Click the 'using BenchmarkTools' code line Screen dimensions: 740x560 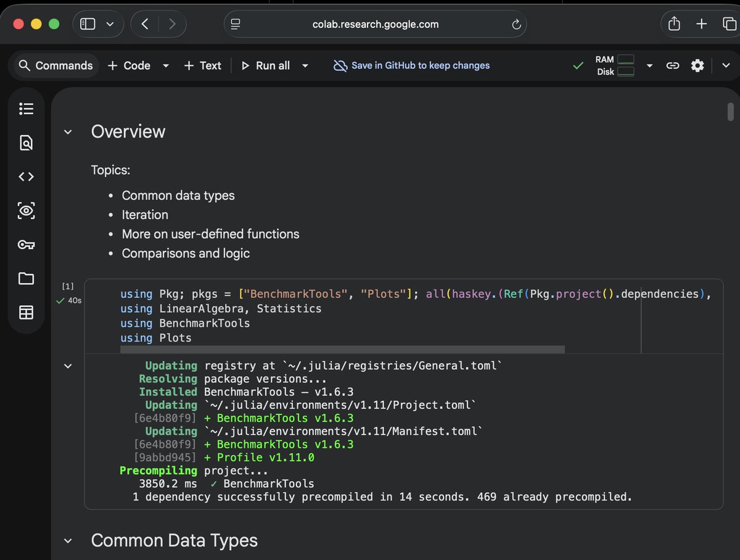pos(185,323)
